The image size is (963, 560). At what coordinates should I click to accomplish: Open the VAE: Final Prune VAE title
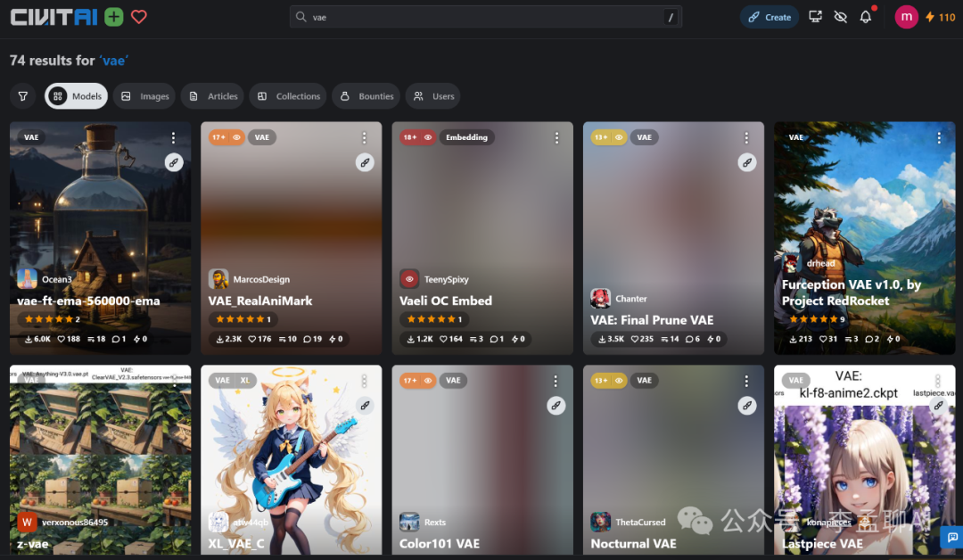pyautogui.click(x=652, y=320)
